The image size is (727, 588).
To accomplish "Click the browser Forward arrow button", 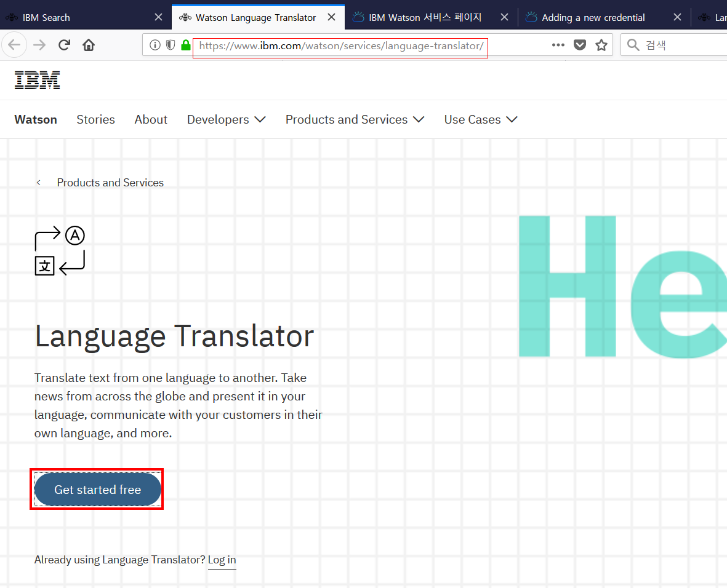I will pos(39,45).
